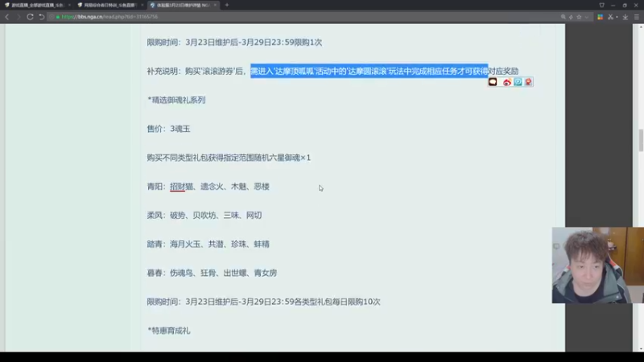Switch to the first Douyu live tab

point(36,5)
